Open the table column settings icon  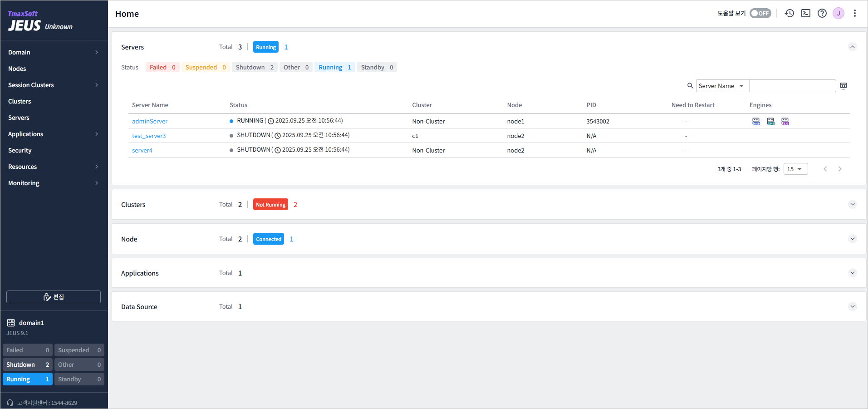click(x=843, y=86)
